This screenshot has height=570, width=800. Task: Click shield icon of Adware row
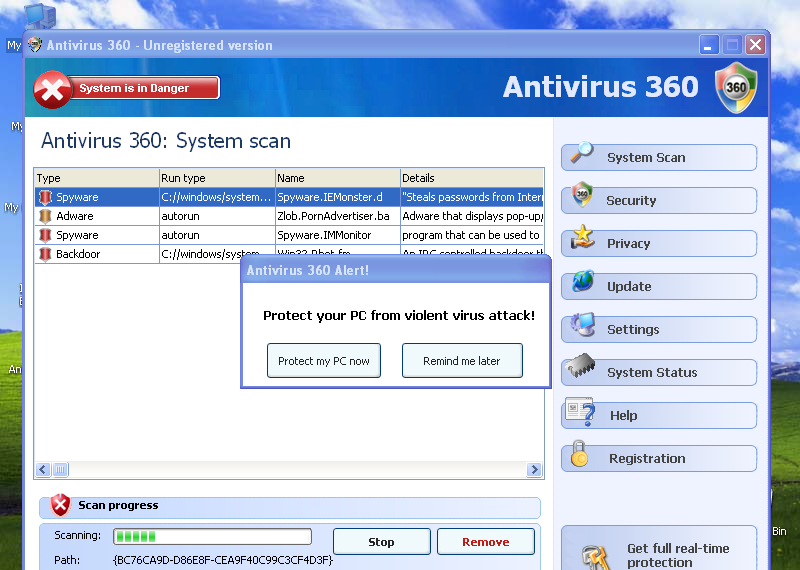pyautogui.click(x=45, y=216)
